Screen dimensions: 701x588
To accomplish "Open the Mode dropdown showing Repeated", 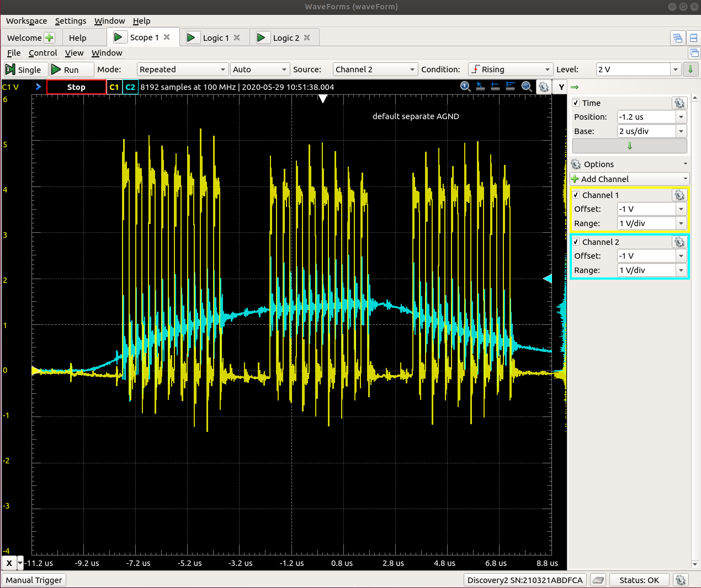I will 182,70.
